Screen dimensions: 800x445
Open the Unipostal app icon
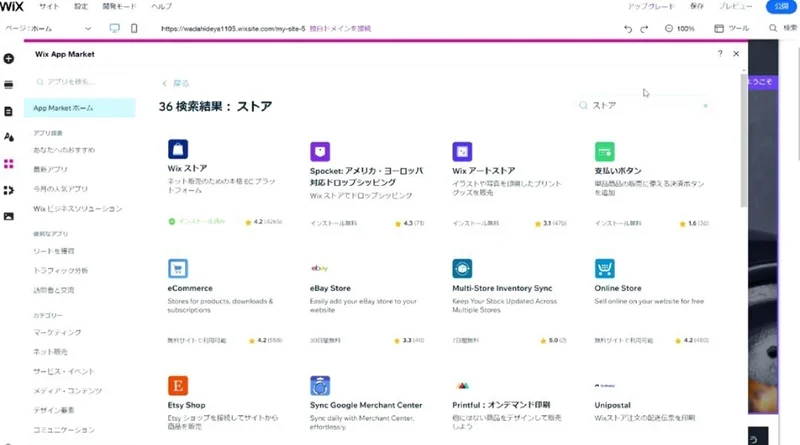point(605,386)
